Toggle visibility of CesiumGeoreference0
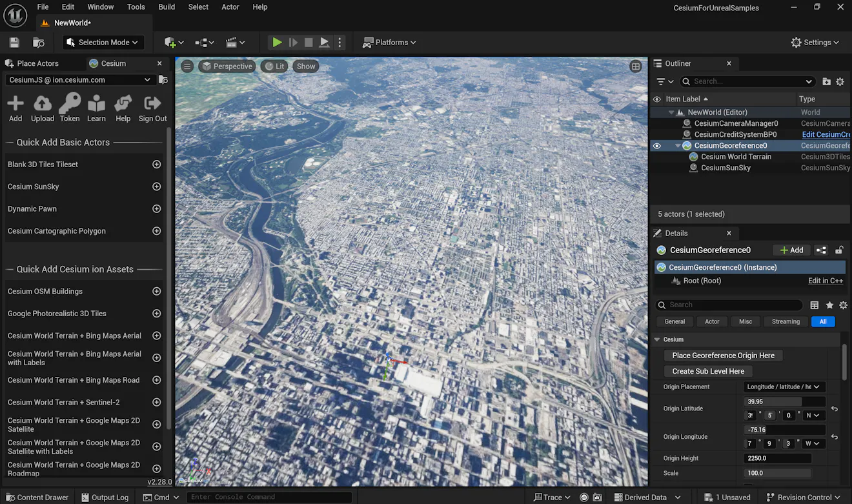The width and height of the screenshot is (852, 504). 657,146
